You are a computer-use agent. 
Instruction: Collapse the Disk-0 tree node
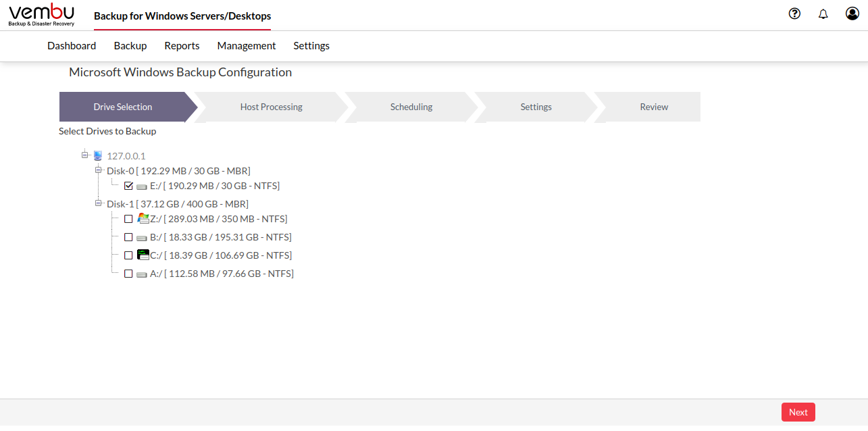tap(98, 170)
